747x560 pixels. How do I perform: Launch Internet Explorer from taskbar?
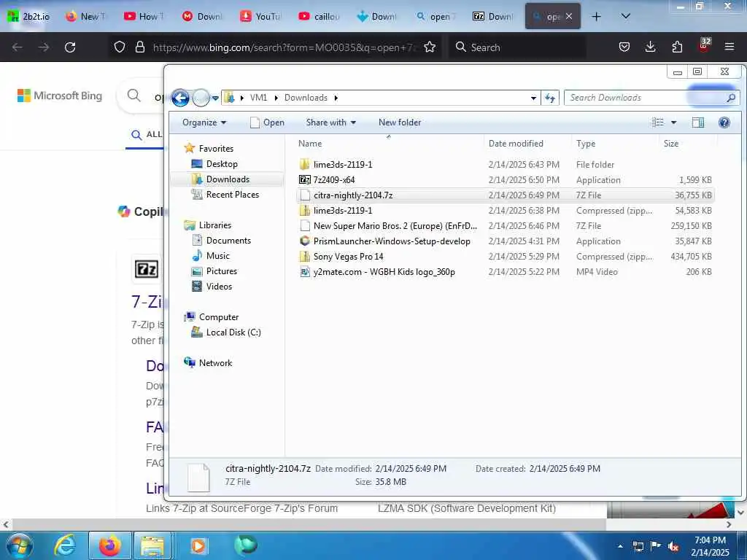(x=65, y=545)
